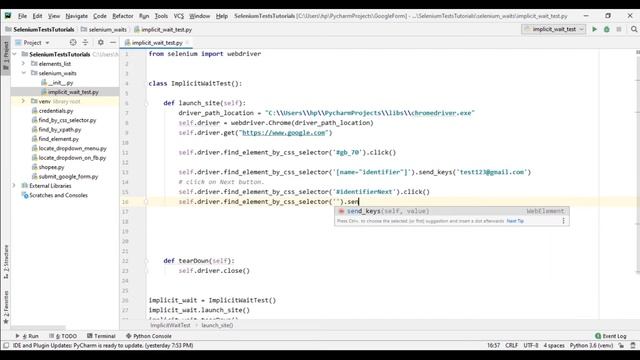This screenshot has width=640, height=360.
Task: Click the 16:57 cursor position indicator
Action: pyautogui.click(x=493, y=345)
